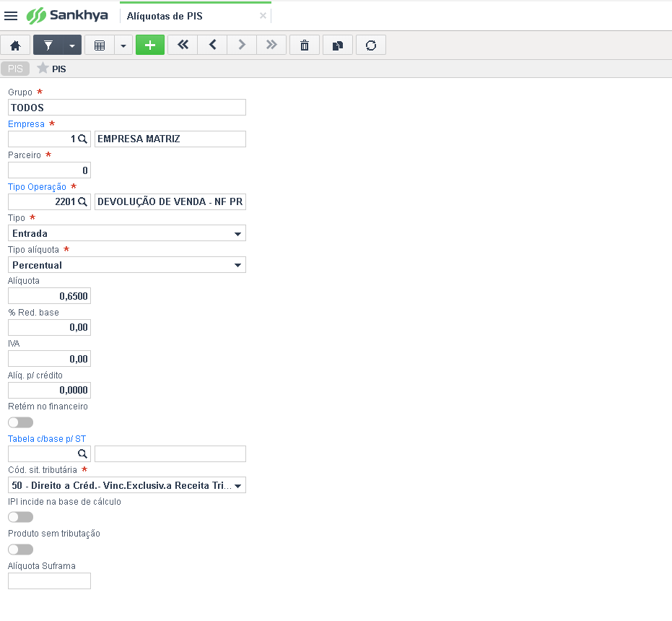Viewport: 672px width, 621px height.
Task: Toggle the Produto sem tributação switch
Action: coord(20,550)
